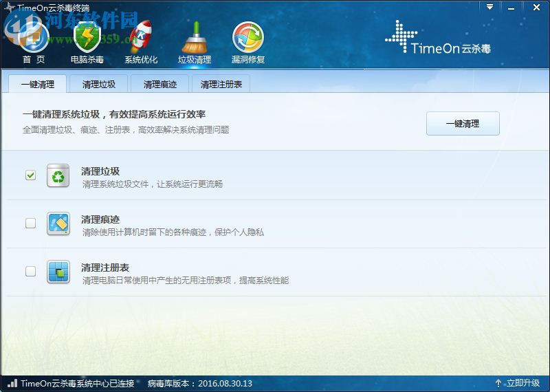The image size is (550, 392).
Task: Switch to the 清理垃圾 tab
Action: (99, 84)
